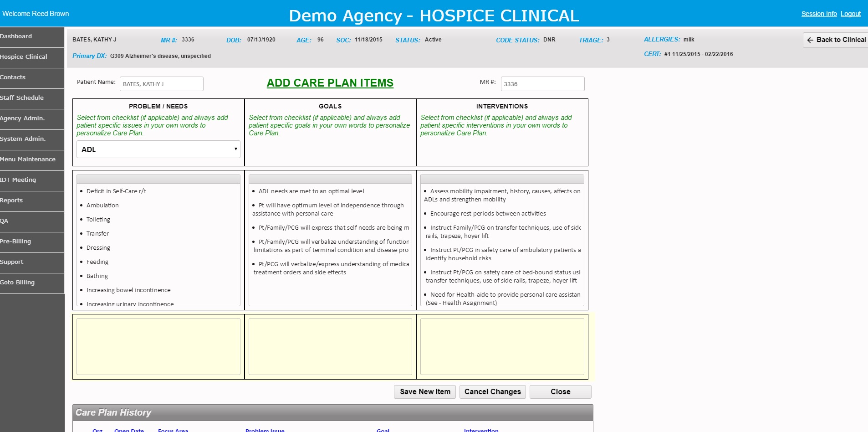Select goal 'ADL needs are met to an optimal level'
This screenshot has height=432, width=868.
(x=311, y=191)
